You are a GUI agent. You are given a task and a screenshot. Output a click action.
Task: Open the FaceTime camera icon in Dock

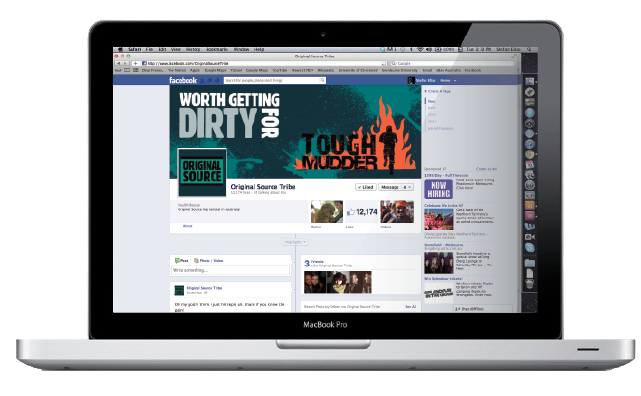pos(529,237)
